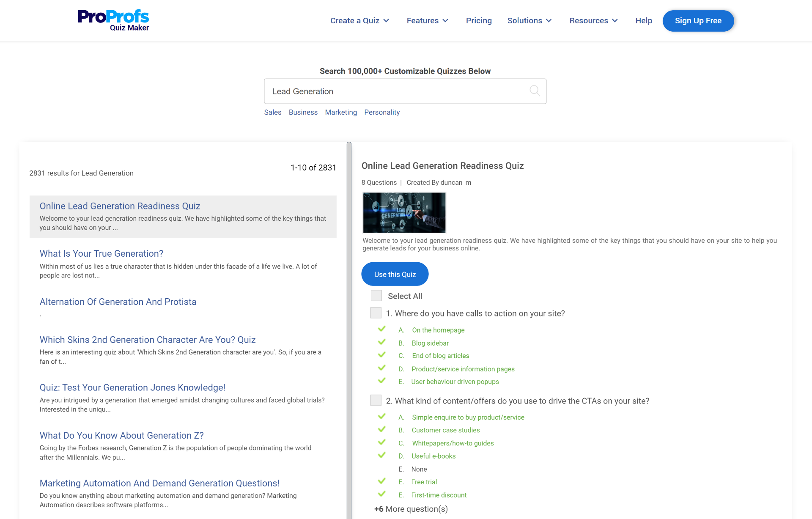Expand the Create a Quiz dropdown
Screen dimensions: 812x519
[x=359, y=21]
